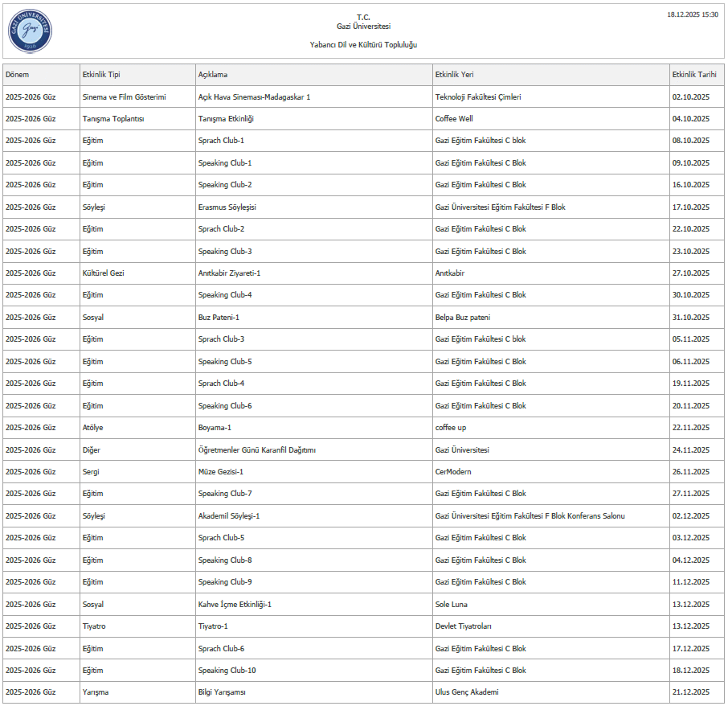
Task: Click the Teknoloji Fakültesi Çimleri location cell
Action: tap(478, 97)
